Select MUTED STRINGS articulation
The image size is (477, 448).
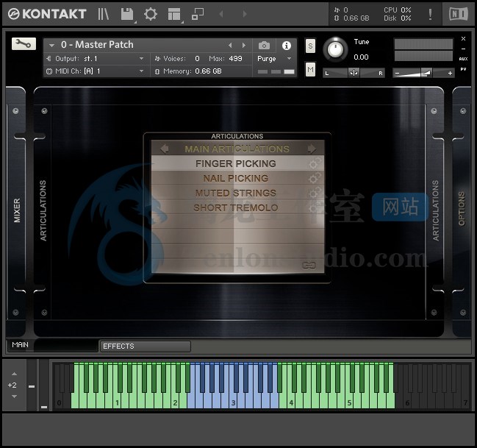(x=236, y=193)
